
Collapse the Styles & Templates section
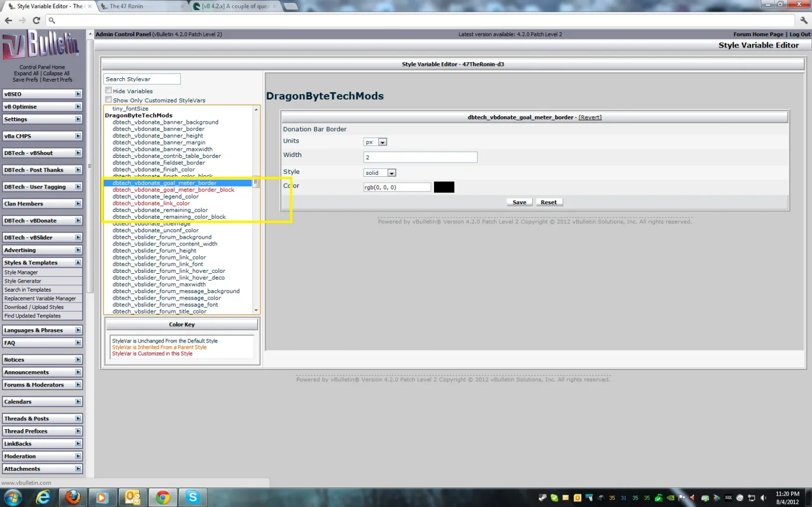click(42, 262)
